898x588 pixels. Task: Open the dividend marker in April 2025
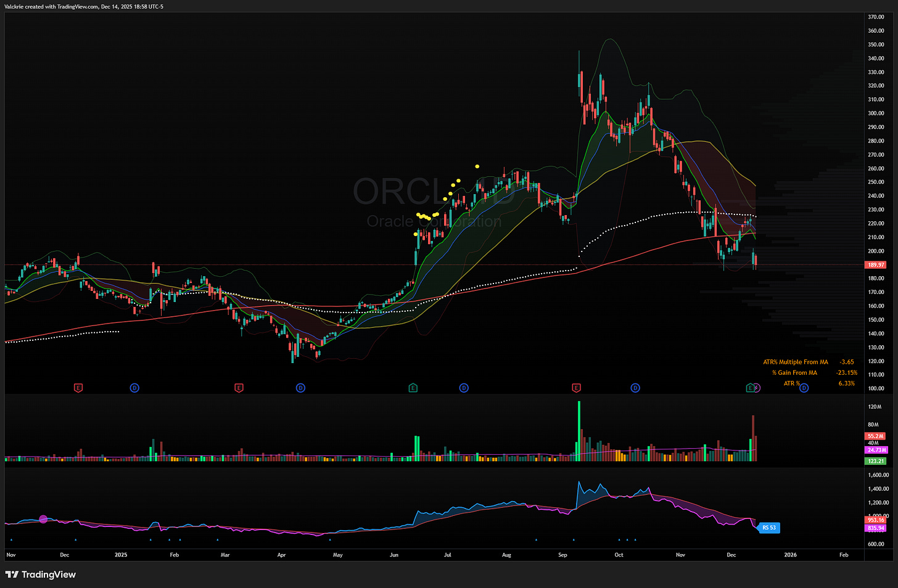(300, 388)
